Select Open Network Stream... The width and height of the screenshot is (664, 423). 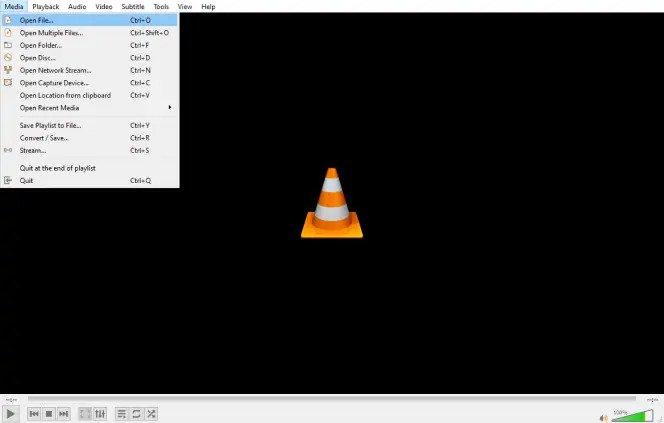89,70
